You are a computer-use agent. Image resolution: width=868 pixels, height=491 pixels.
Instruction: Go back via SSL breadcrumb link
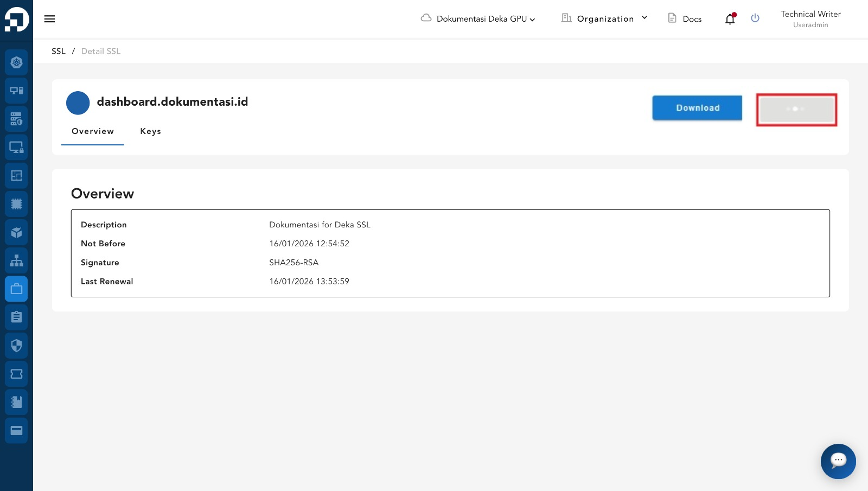pos(58,51)
